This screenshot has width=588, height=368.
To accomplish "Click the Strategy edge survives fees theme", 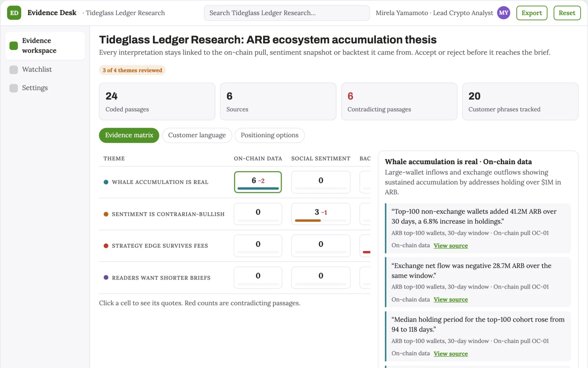I will 160,246.
